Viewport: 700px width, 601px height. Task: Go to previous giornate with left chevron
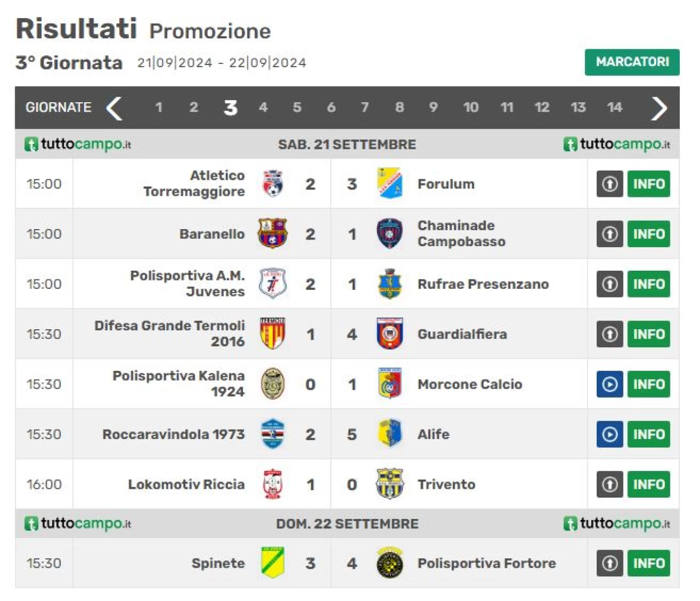114,108
